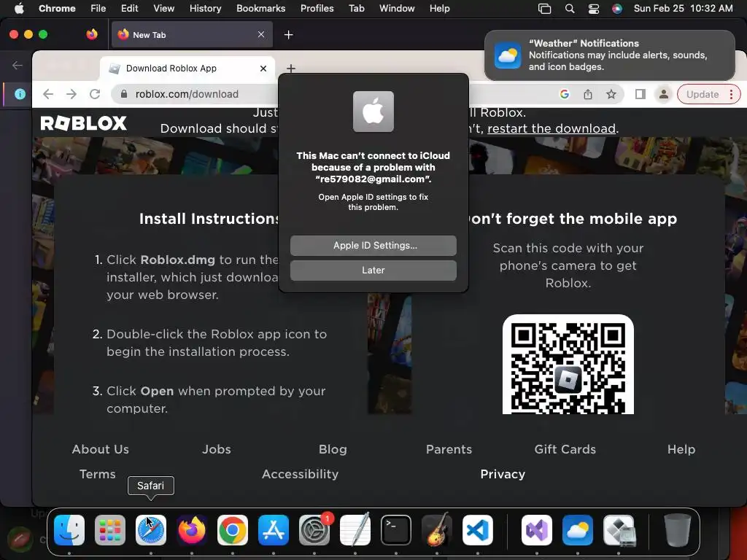Open GarageBand from the Dock

[x=437, y=530]
